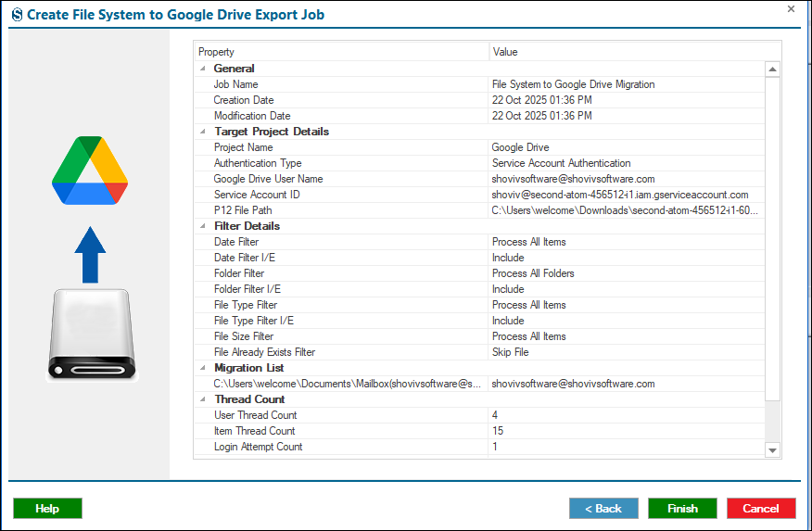Viewport: 812px width, 531px height.
Task: Select the Login Attempt Count row
Action: [479, 447]
